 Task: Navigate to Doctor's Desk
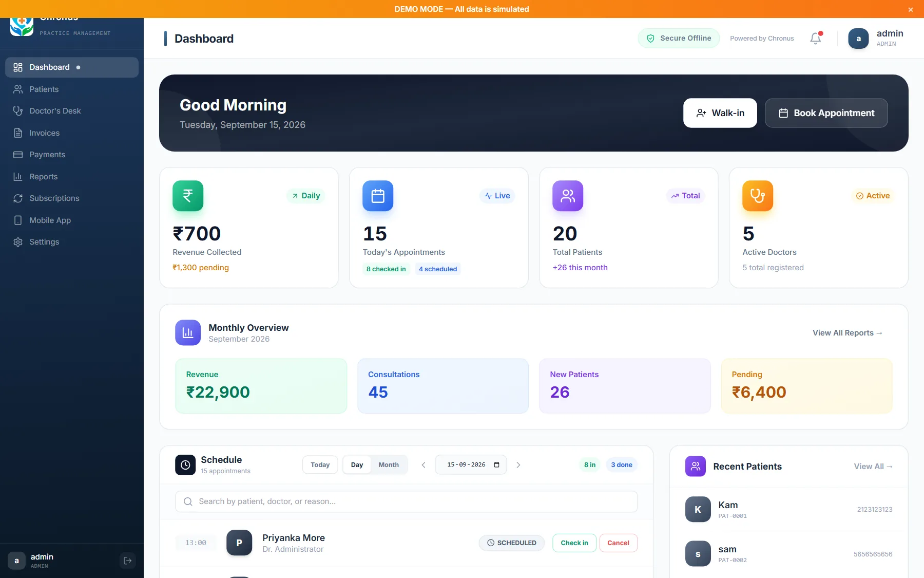tap(72, 111)
